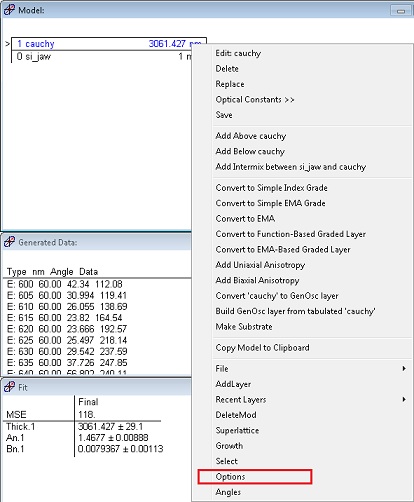The height and width of the screenshot is (502, 414).
Task: Click the Thick.1 fit parameter row
Action: pyautogui.click(x=75, y=427)
